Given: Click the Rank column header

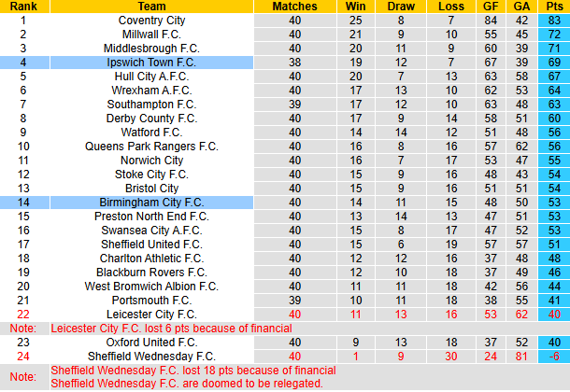Looking at the screenshot, I should pyautogui.click(x=24, y=7).
